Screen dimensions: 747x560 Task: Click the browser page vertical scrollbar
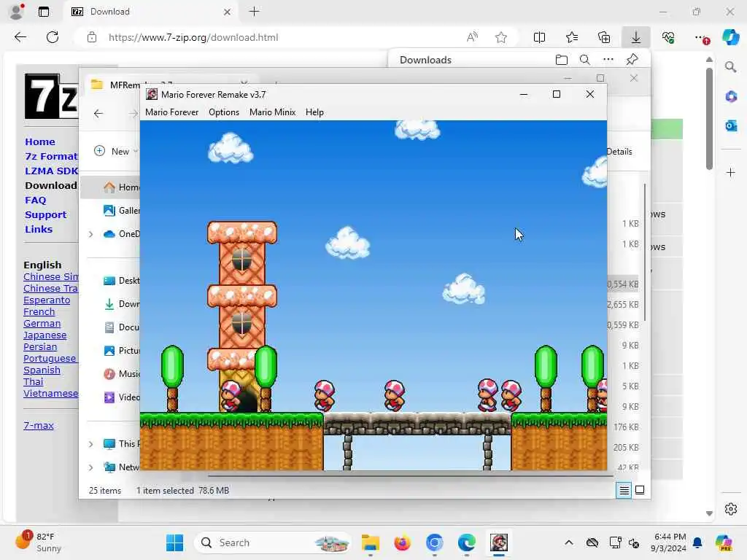coord(709,119)
